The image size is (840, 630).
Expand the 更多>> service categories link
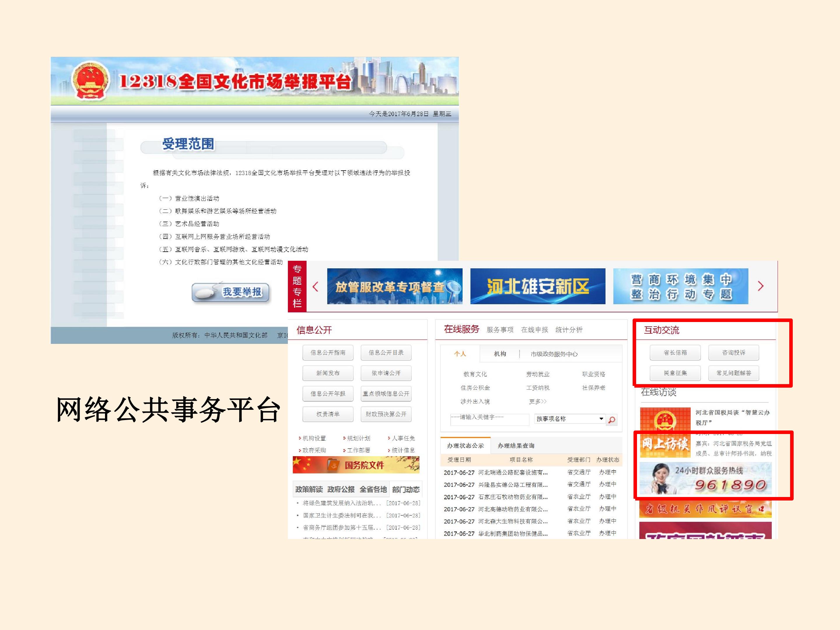click(x=538, y=401)
